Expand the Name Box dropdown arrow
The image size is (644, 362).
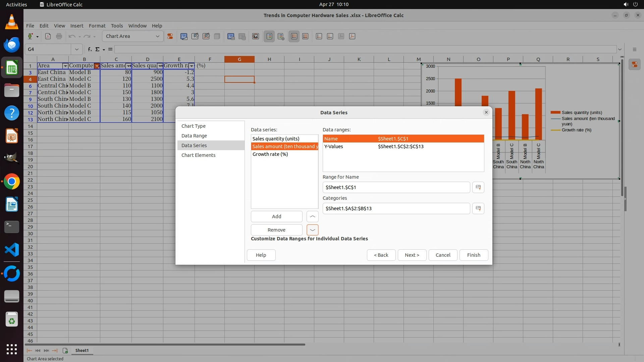(77, 49)
